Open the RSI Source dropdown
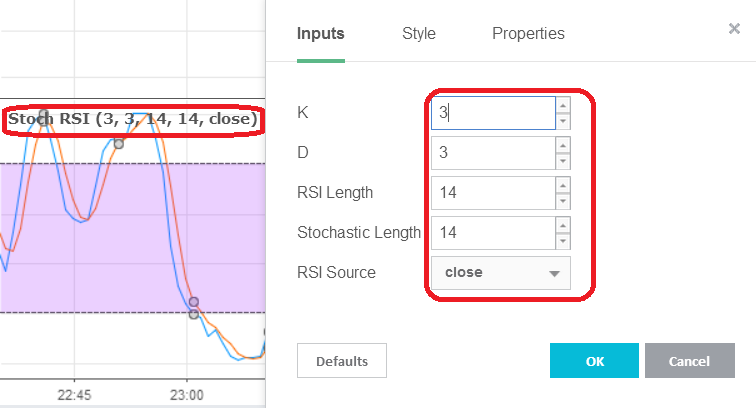This screenshot has height=408, width=756. (500, 273)
